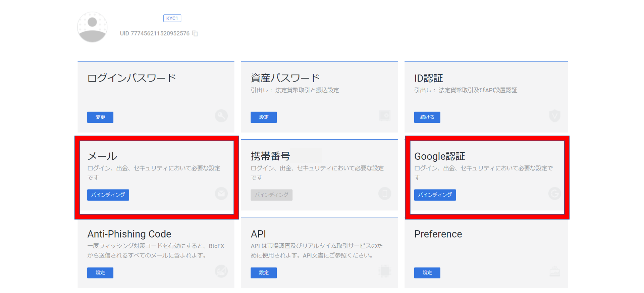
Task: Click the greyed バインディング under 携帯番号
Action: [271, 195]
